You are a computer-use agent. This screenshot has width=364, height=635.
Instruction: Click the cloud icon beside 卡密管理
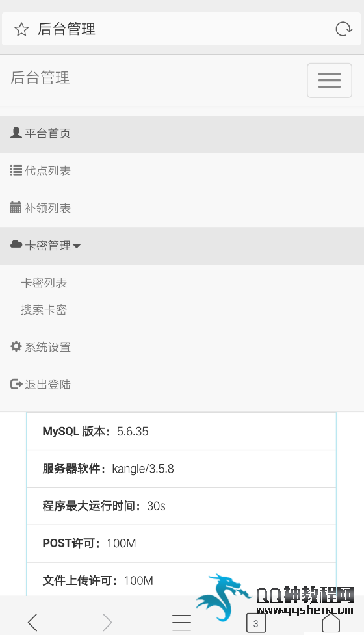pyautogui.click(x=16, y=244)
